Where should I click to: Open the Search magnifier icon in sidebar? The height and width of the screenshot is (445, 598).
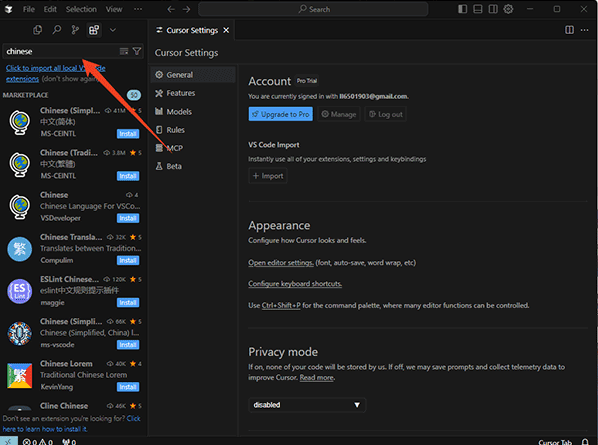click(x=56, y=30)
